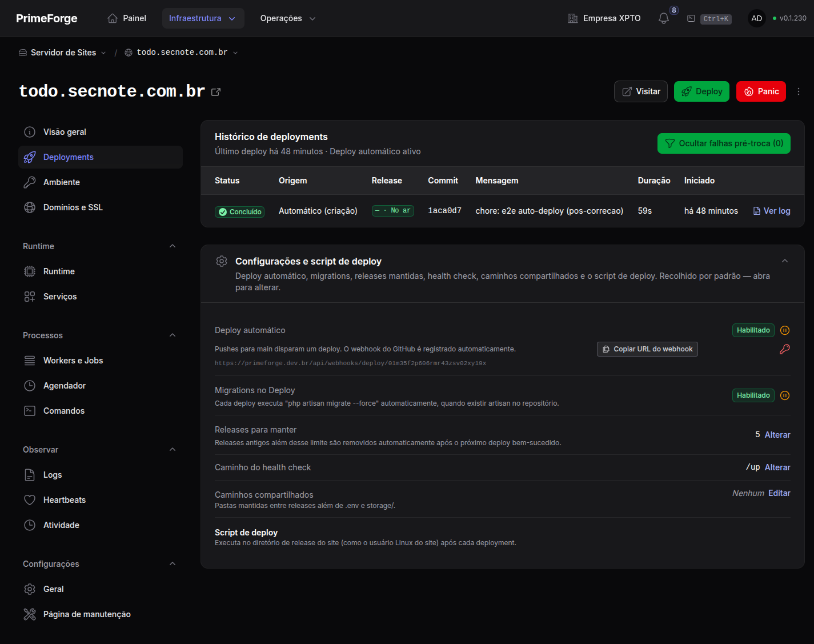
Task: Click the gear icon in Configurações e script header
Action: click(222, 261)
